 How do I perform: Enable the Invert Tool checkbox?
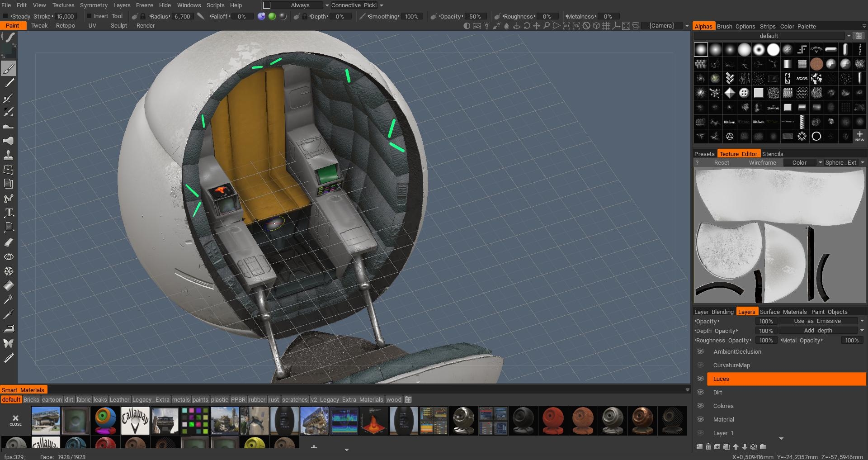coord(89,16)
